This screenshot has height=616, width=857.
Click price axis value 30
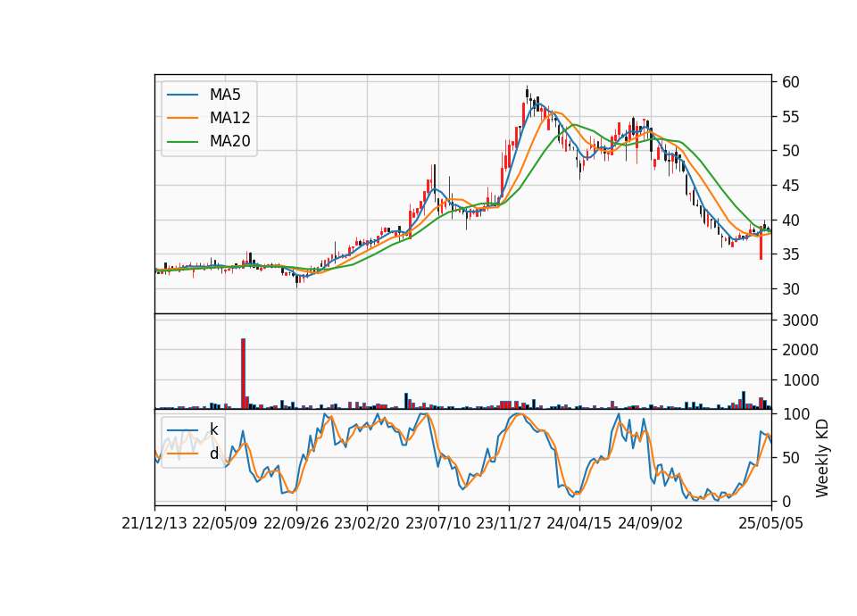click(x=791, y=289)
